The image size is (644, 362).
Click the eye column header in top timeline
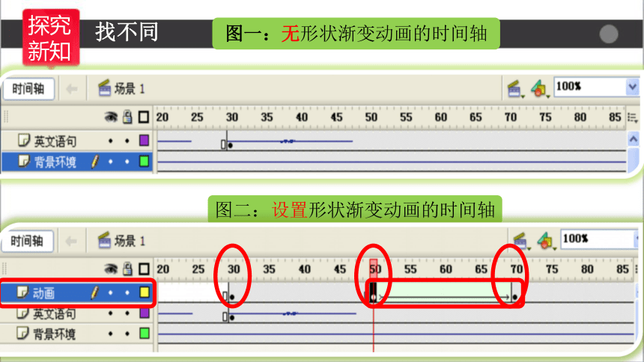pos(111,117)
